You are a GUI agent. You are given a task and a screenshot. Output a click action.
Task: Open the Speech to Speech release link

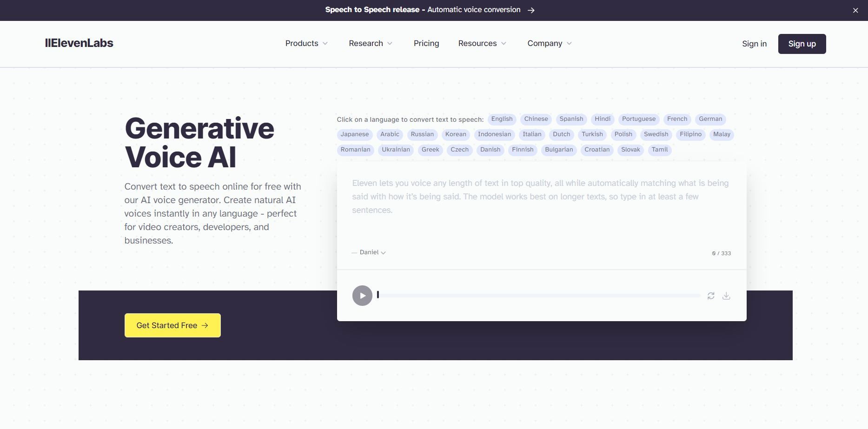pos(430,10)
